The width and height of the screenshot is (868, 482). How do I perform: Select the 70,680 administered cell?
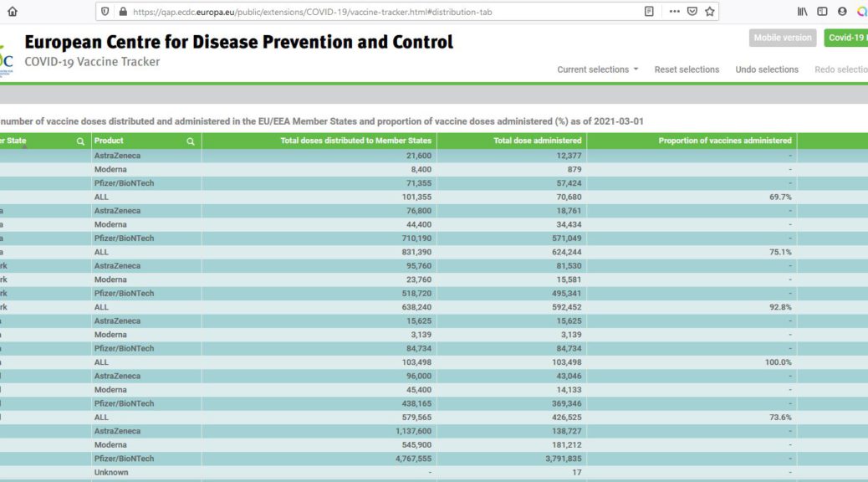click(x=512, y=197)
